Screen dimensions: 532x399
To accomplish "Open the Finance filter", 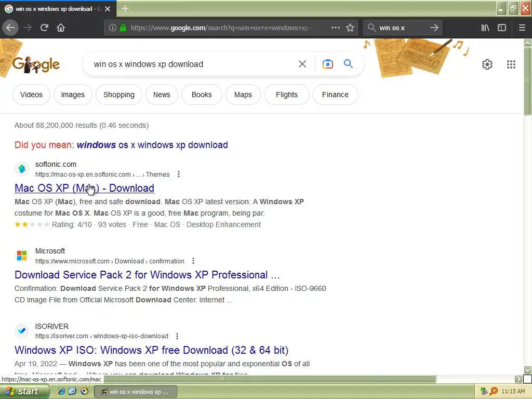I will tap(335, 95).
